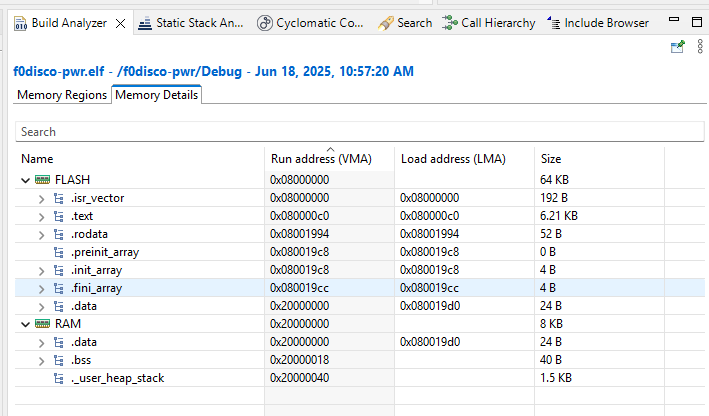Viewport: 709px width, 416px height.
Task: Click the pin view icon
Action: pyautogui.click(x=678, y=46)
